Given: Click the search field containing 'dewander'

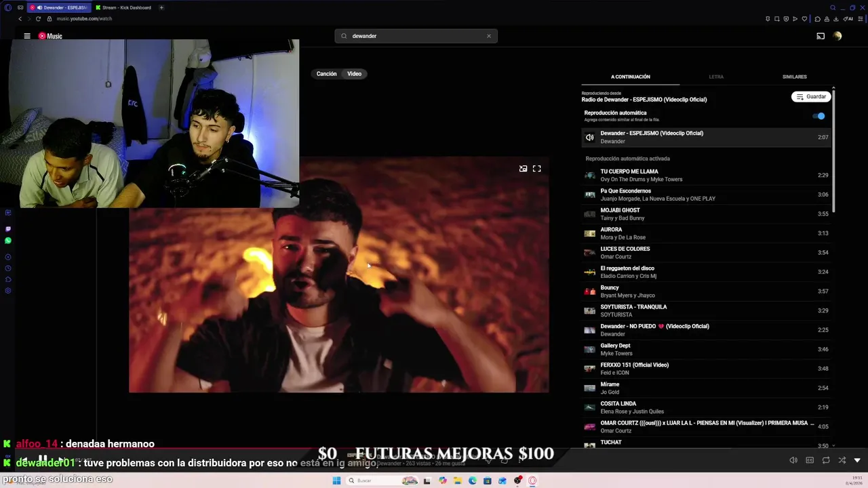Looking at the screenshot, I should point(416,36).
